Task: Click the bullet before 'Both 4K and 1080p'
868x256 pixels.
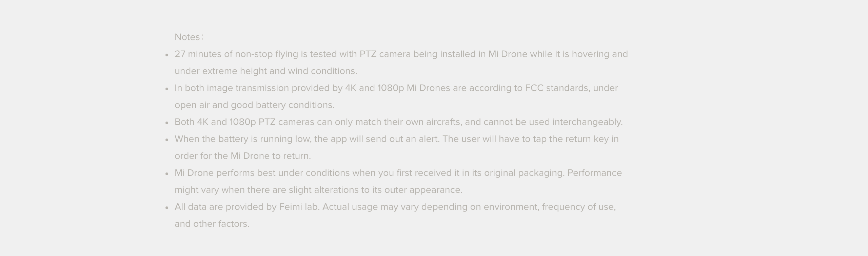Action: pos(167,123)
